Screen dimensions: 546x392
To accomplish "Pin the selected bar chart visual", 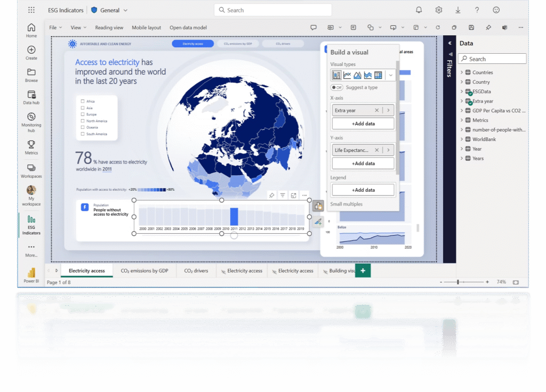I will point(271,195).
